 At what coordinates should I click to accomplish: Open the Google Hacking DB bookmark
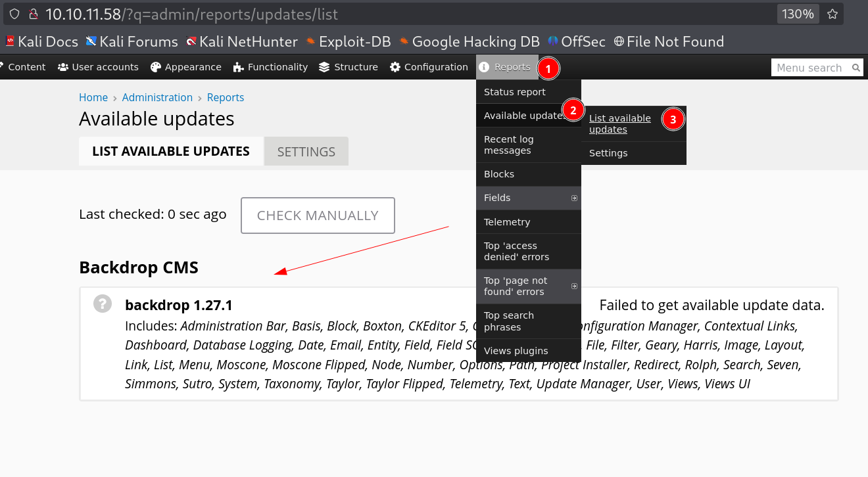tap(469, 41)
